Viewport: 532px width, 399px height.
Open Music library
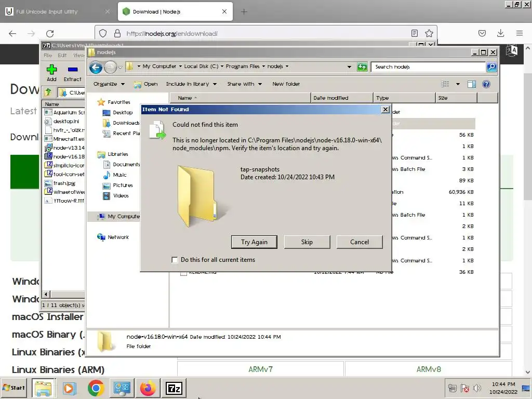click(x=115, y=175)
